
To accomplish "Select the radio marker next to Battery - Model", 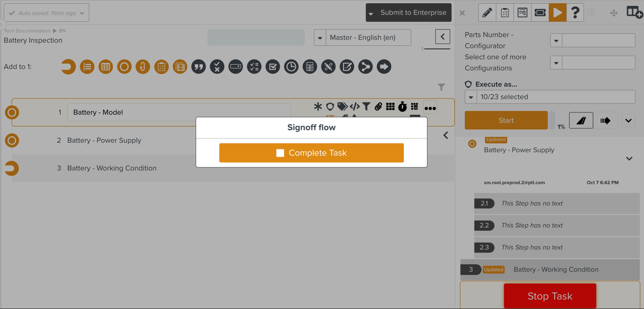I will click(12, 112).
